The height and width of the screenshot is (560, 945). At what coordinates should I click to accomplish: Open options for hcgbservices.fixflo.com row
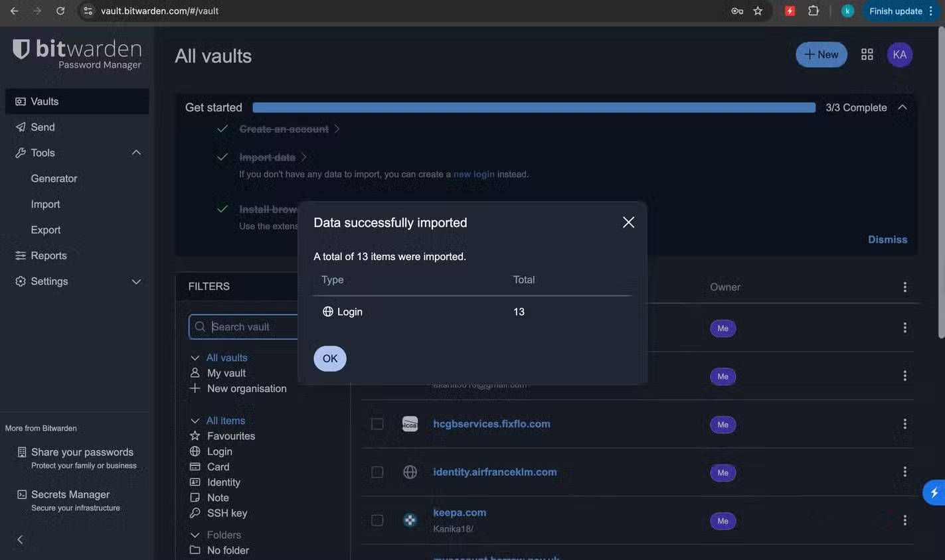tap(904, 424)
